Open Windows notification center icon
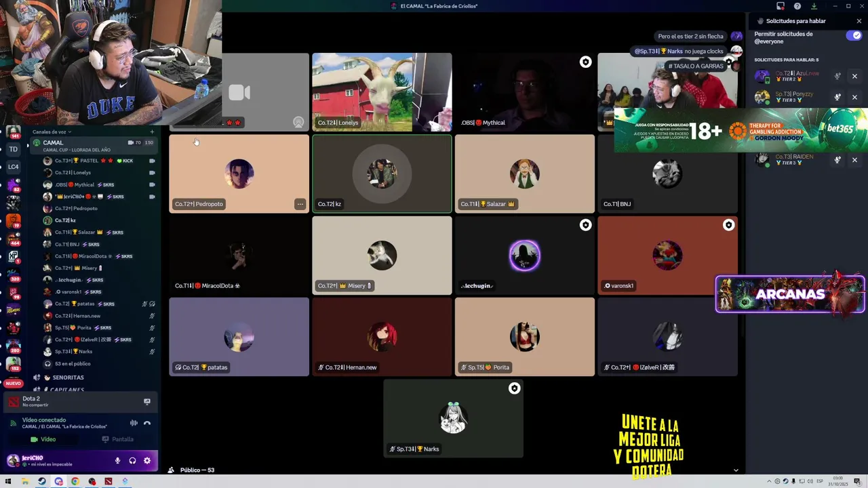This screenshot has width=868, height=488. tap(858, 481)
